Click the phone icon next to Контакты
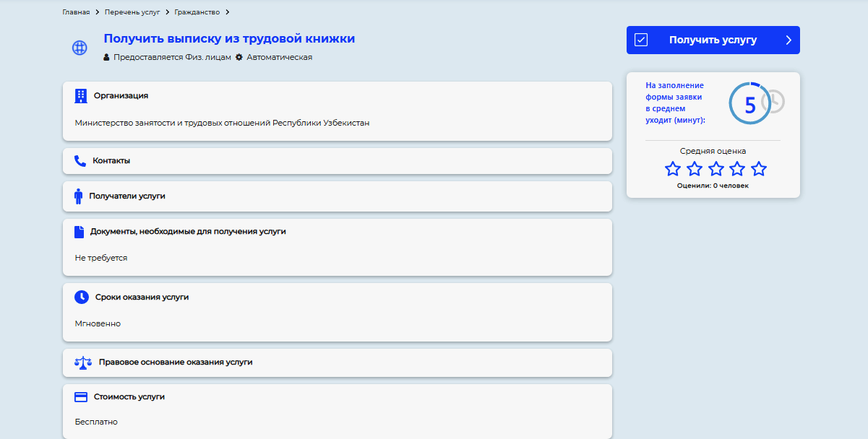 [80, 161]
